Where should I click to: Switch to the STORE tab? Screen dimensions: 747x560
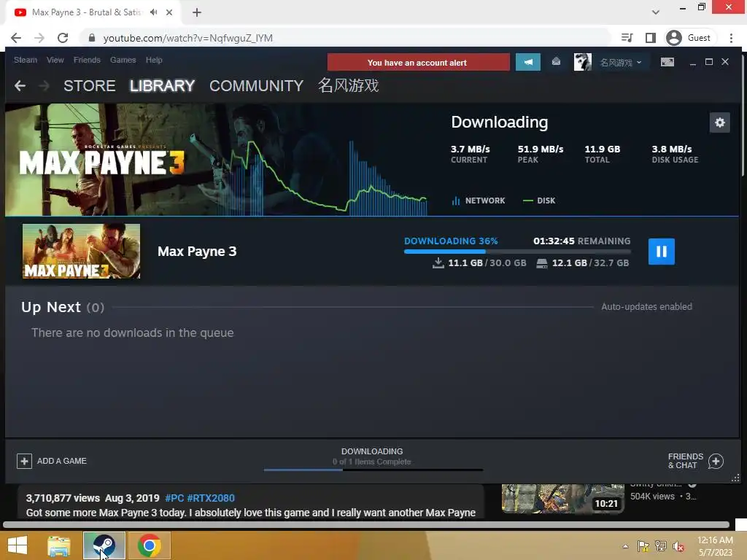[90, 86]
